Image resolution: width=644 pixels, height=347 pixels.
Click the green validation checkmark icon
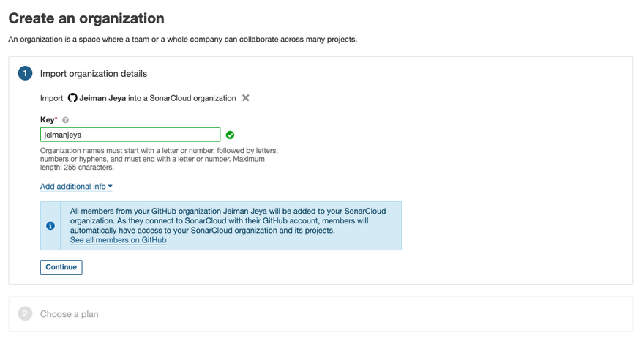(230, 135)
